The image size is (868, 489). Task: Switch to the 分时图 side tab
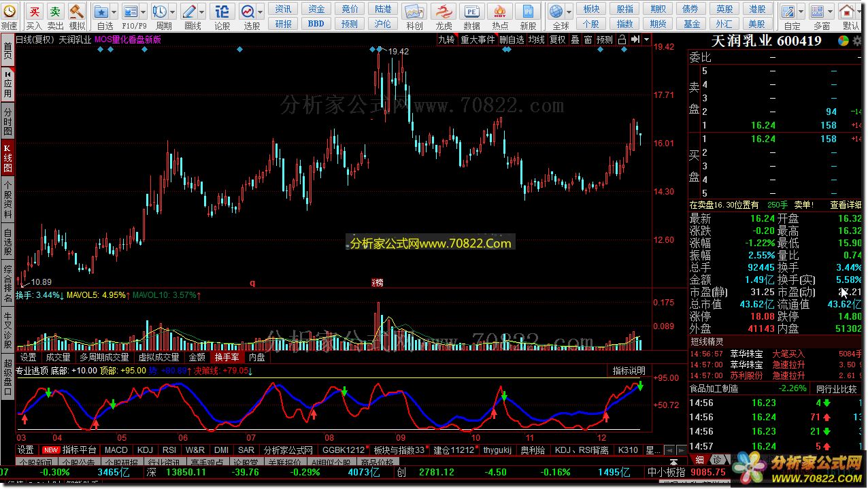(7, 121)
